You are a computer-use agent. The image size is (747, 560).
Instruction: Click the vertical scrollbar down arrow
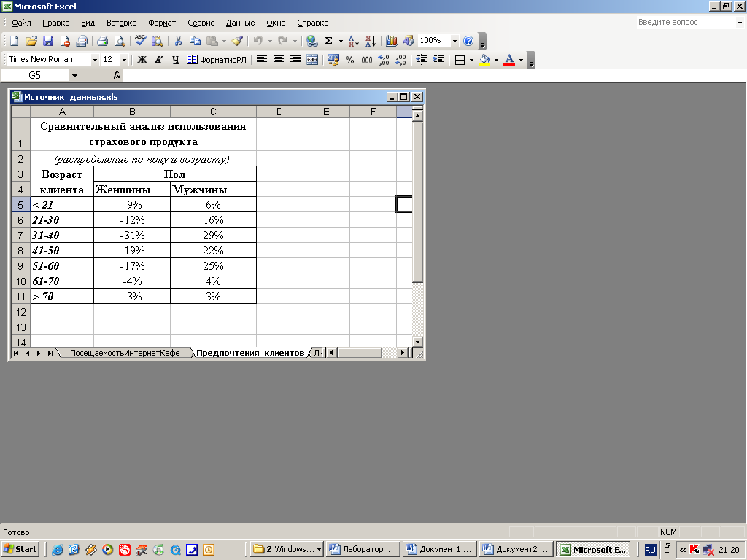418,341
